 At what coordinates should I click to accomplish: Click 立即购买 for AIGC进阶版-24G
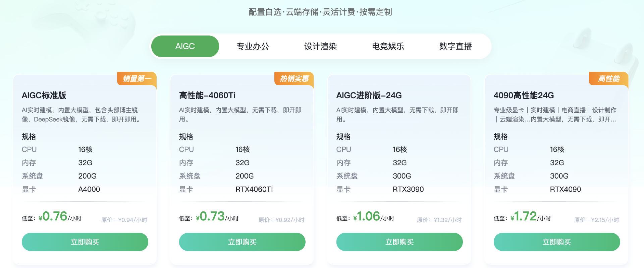(x=399, y=242)
